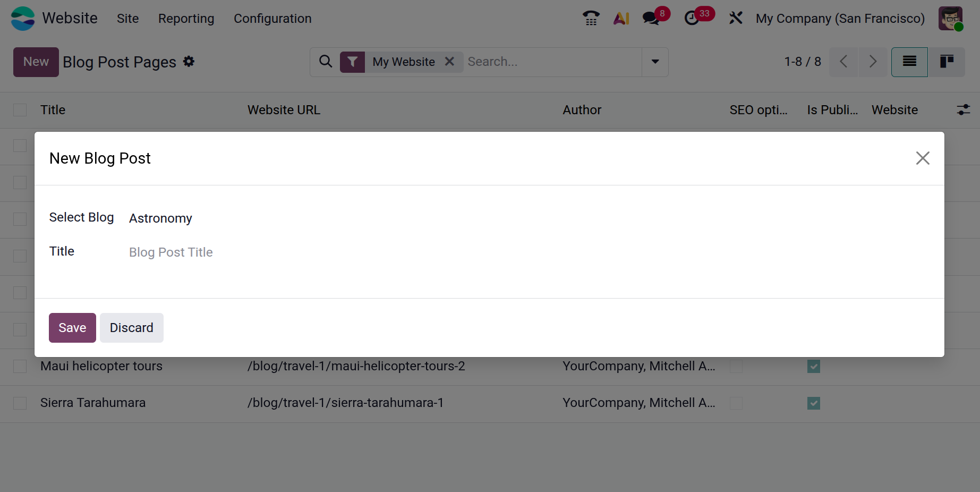Viewport: 980px width, 492px height.
Task: Remove the My Website filter
Action: click(449, 62)
